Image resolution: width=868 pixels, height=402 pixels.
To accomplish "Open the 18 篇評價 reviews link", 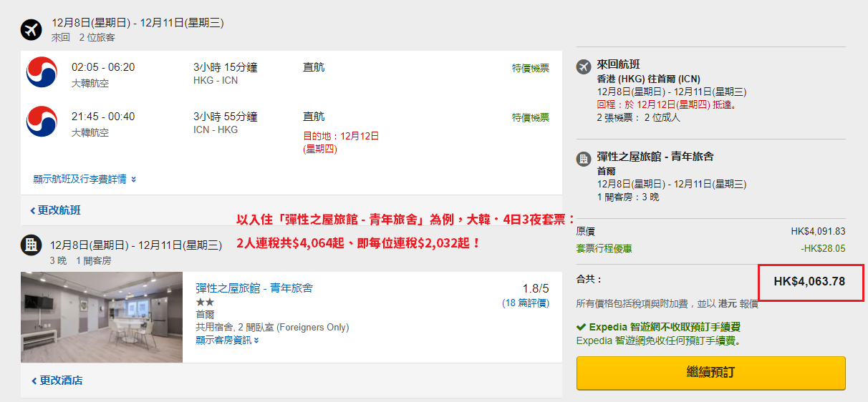I will (x=526, y=303).
